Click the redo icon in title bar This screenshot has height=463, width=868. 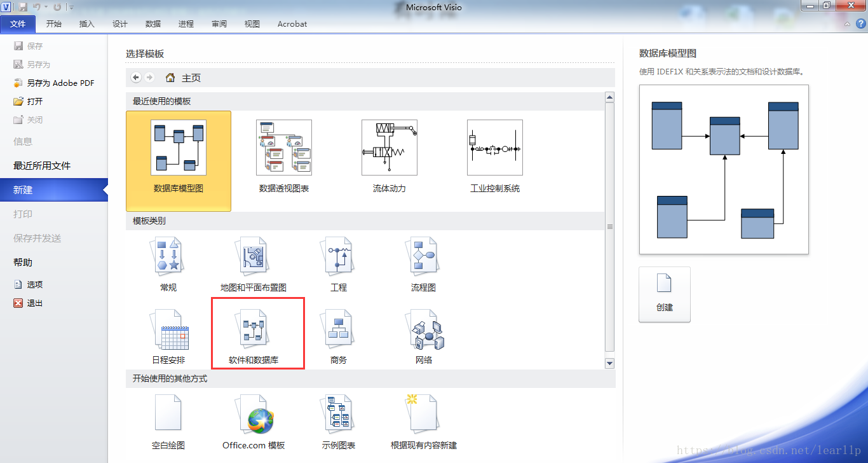57,7
